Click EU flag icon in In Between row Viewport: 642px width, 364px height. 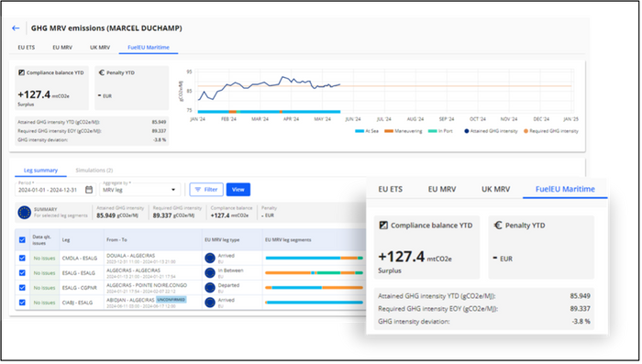click(210, 272)
